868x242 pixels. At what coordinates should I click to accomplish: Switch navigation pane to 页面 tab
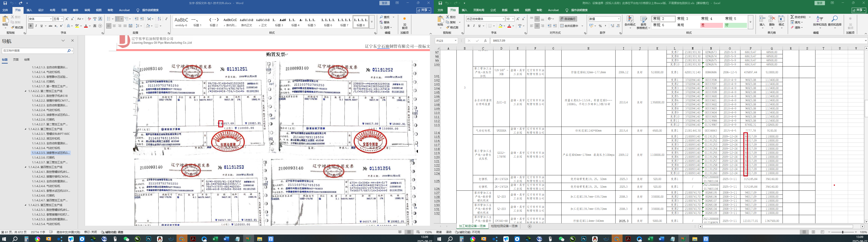pos(16,60)
